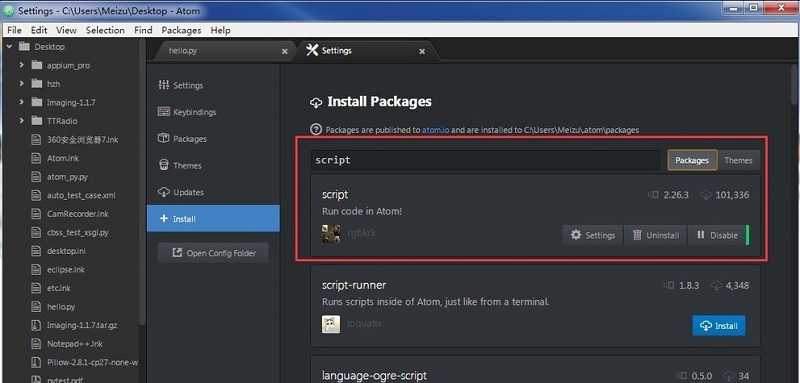The image size is (800, 383).
Task: Select the hzh folder icon
Action: click(36, 84)
